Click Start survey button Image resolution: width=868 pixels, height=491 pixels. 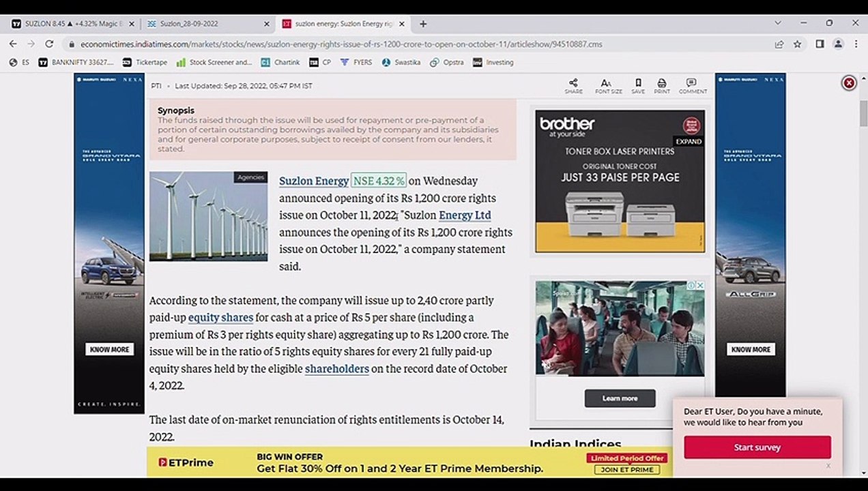tap(757, 447)
